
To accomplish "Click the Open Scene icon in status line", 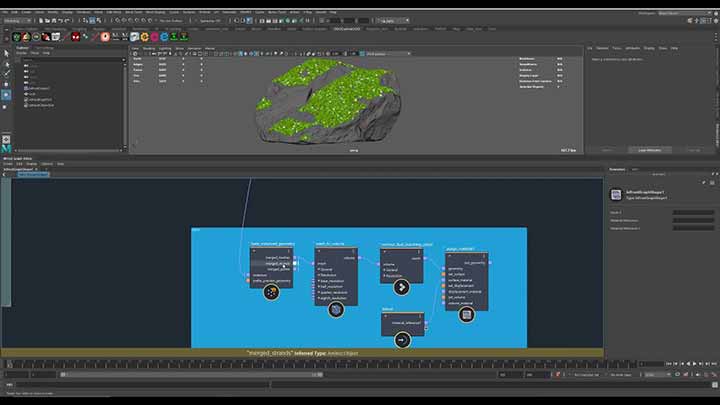I will [47, 21].
